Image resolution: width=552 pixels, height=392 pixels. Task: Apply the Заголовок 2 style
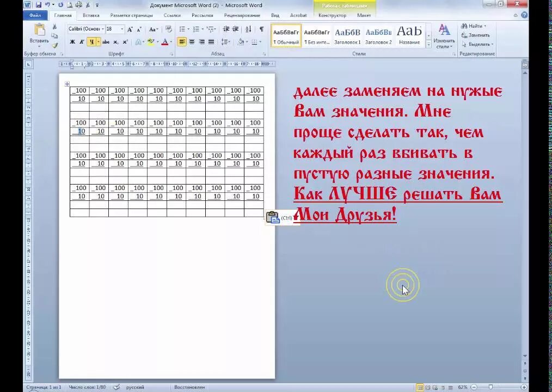pyautogui.click(x=378, y=36)
